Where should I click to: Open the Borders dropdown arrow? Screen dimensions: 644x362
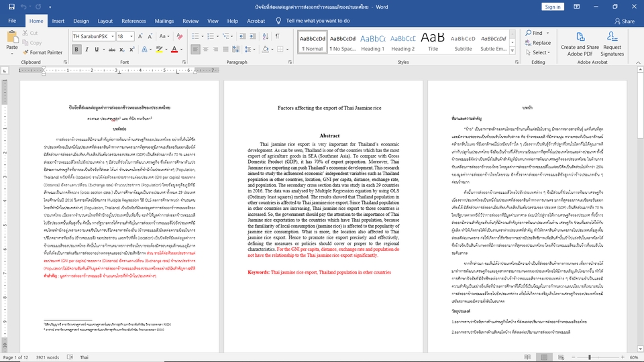tap(287, 50)
